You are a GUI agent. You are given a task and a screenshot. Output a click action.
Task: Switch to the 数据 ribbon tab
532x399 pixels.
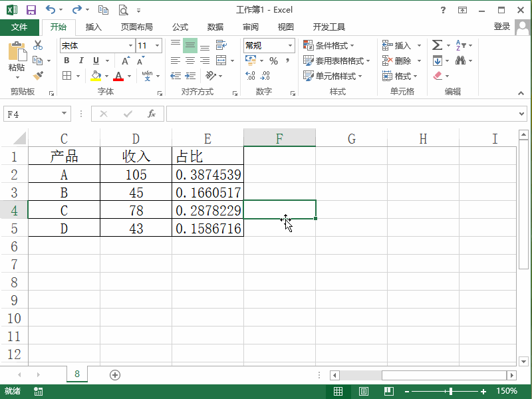(x=215, y=27)
